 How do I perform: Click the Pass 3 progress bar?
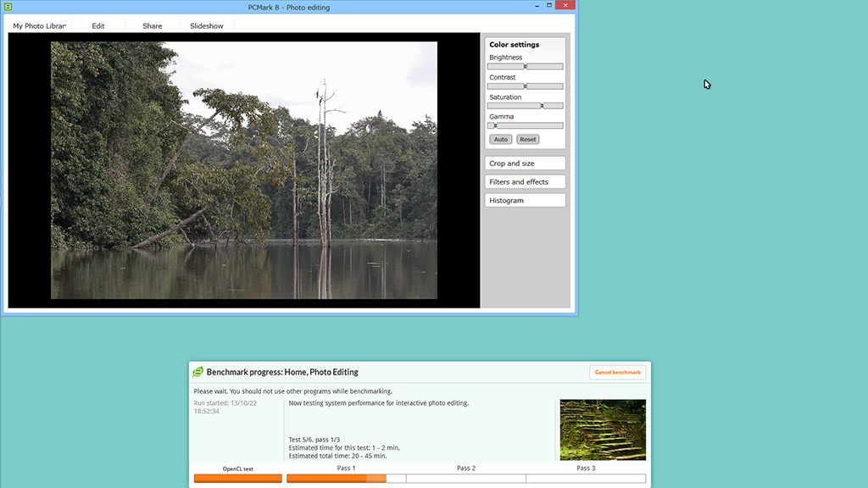(586, 479)
